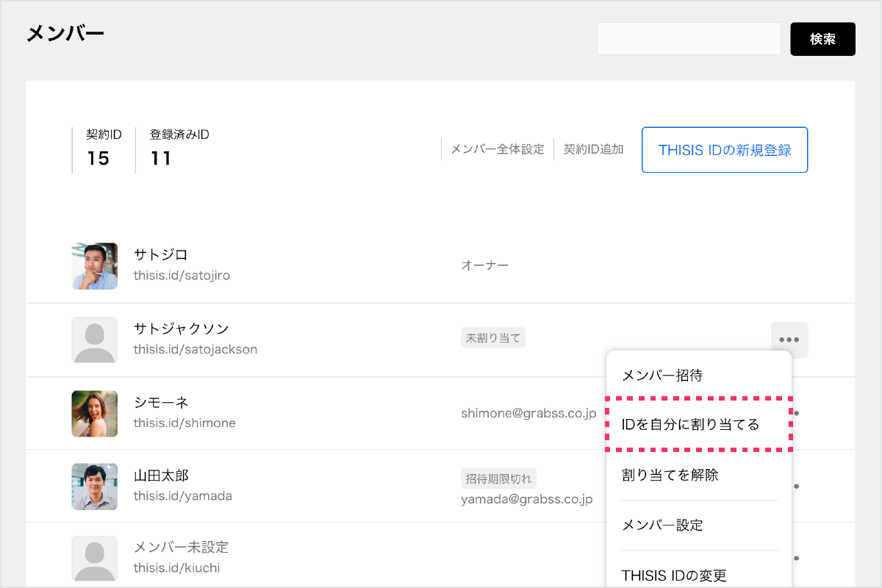Click 契約ID追加 link
Viewport: 882px width, 588px height.
click(x=593, y=149)
